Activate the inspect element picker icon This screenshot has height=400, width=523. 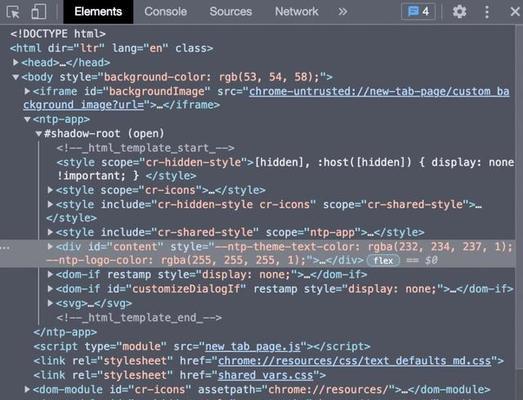[x=13, y=12]
